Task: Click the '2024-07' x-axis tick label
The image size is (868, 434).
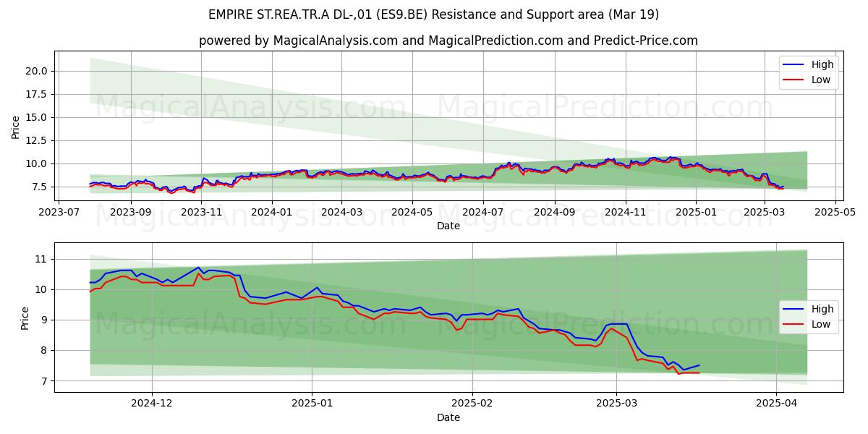Action: pyautogui.click(x=483, y=213)
